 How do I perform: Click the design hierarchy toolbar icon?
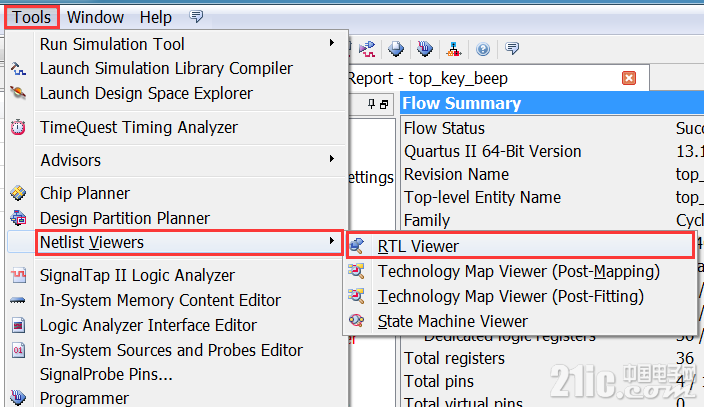(453, 49)
